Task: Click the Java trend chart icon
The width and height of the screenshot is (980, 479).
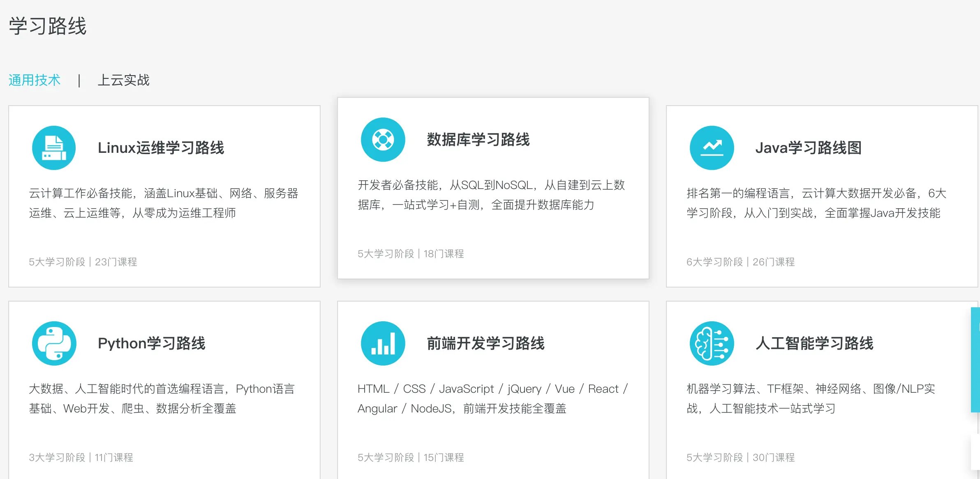Action: pyautogui.click(x=712, y=148)
